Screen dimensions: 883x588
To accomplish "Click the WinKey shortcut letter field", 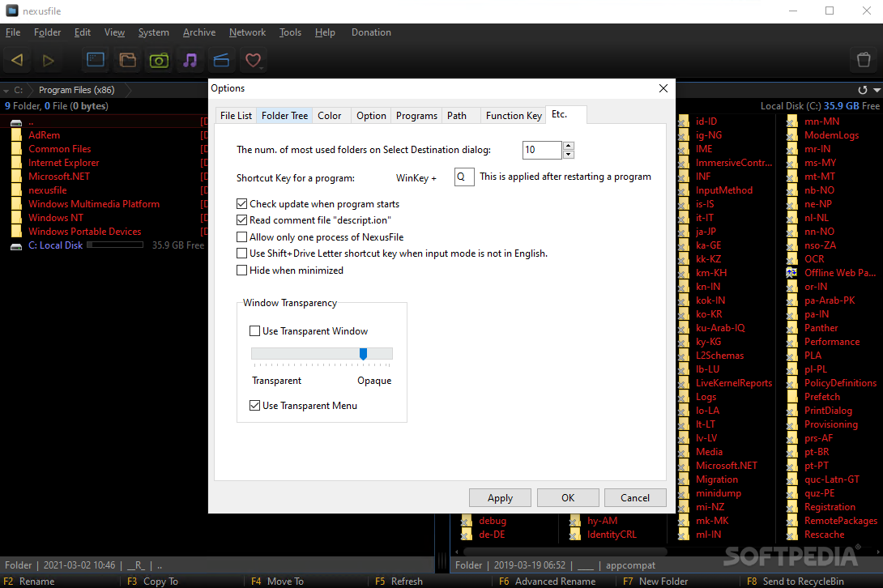I will coord(464,177).
